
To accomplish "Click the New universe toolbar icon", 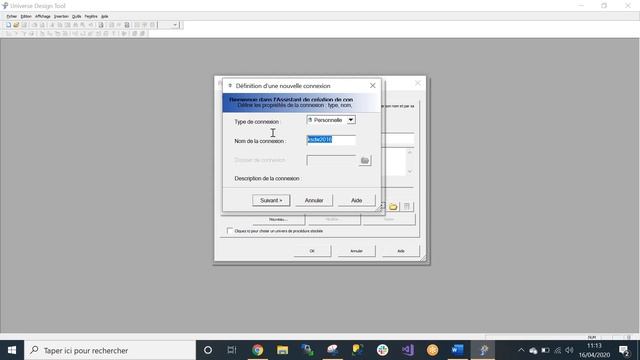I will (8, 25).
